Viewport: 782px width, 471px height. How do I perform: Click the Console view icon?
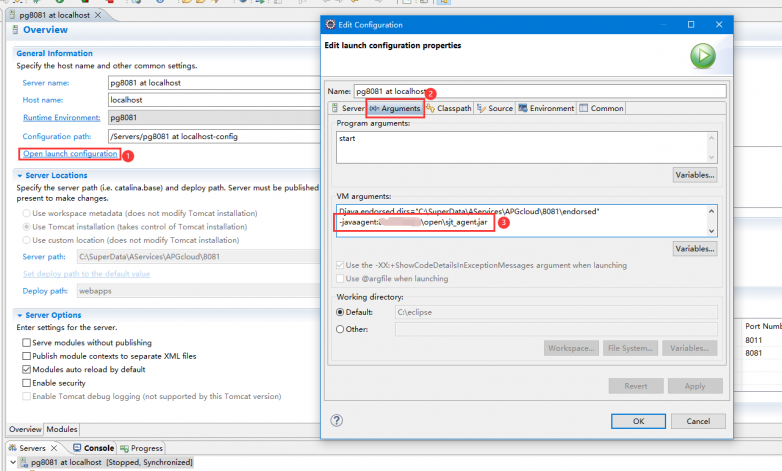(76, 448)
